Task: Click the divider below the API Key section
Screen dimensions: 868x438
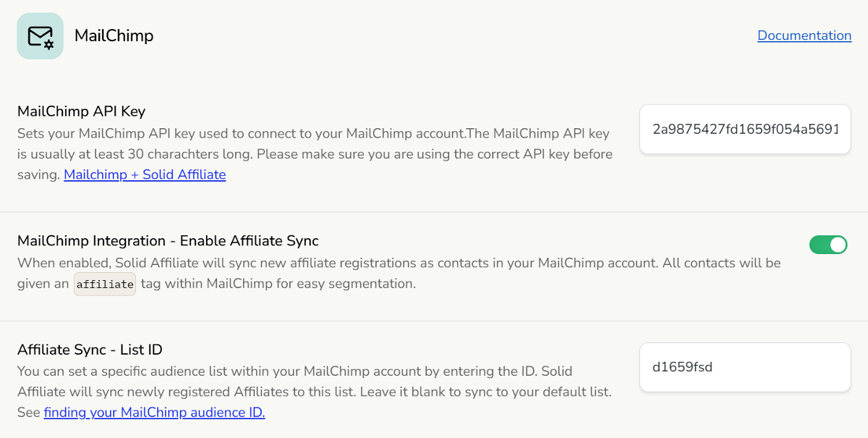Action: pyautogui.click(x=434, y=212)
